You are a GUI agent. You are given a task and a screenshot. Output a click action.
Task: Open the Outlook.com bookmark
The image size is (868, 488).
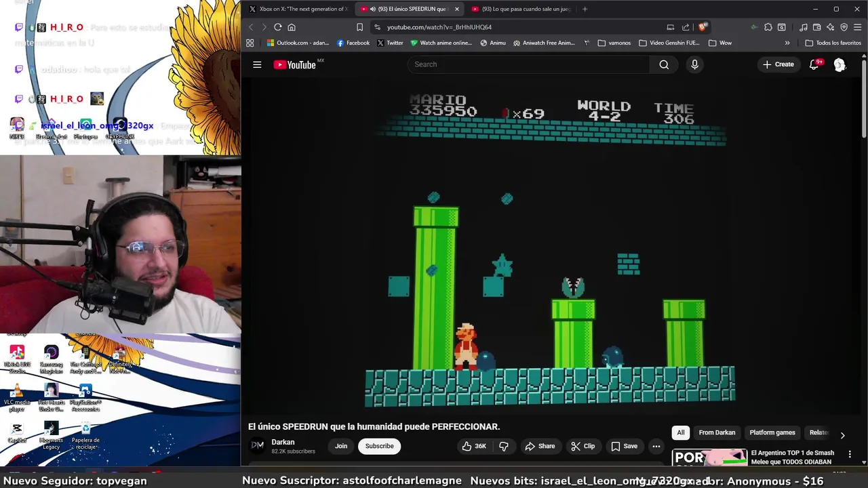[298, 43]
